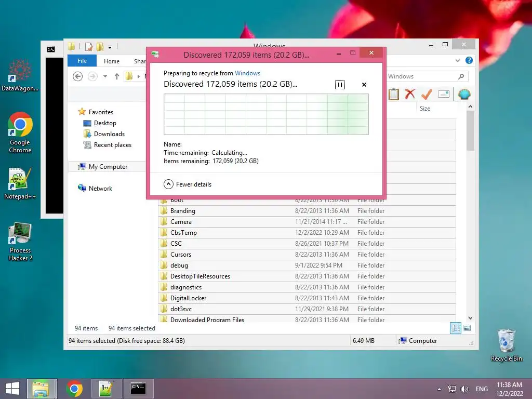Click the search magnifier in Explorer
Viewport: 532px width, 399px height.
[461, 76]
